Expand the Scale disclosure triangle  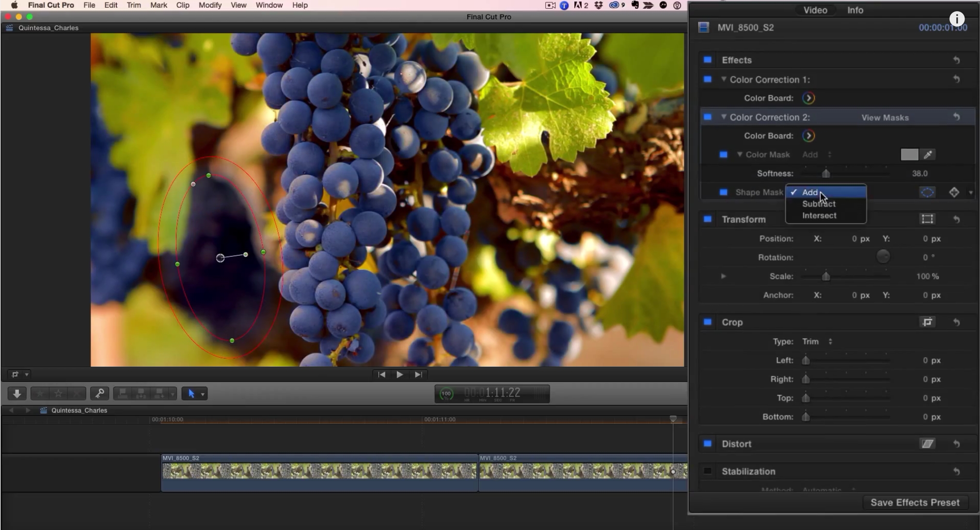click(723, 276)
